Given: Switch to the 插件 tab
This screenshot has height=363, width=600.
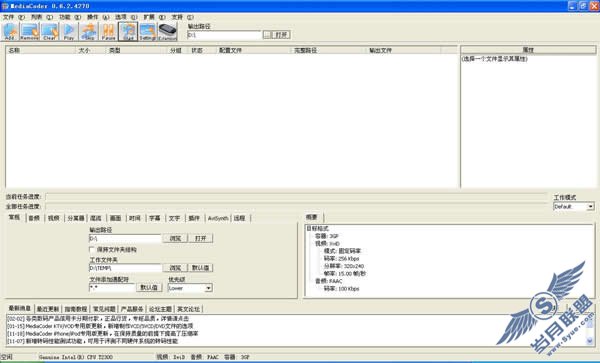Looking at the screenshot, I should (x=194, y=218).
